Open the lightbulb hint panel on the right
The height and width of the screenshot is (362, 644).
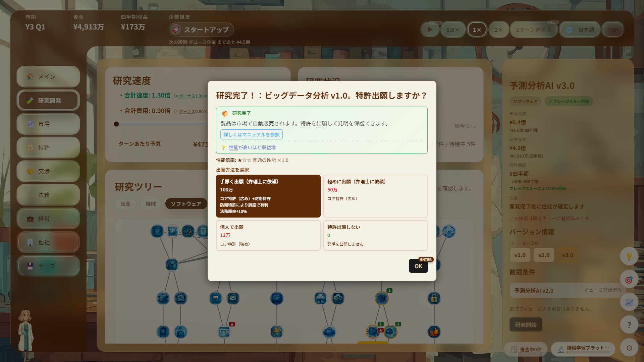(629, 256)
